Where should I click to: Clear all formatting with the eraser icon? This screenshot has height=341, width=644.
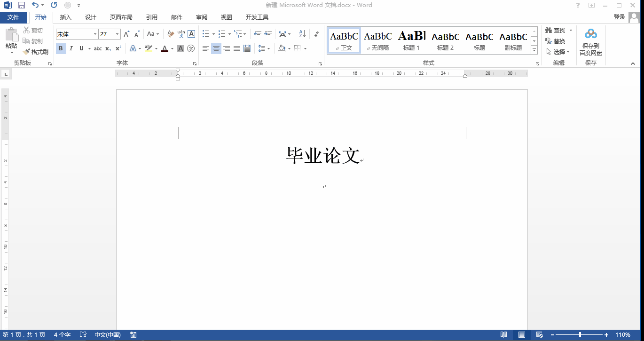(171, 34)
